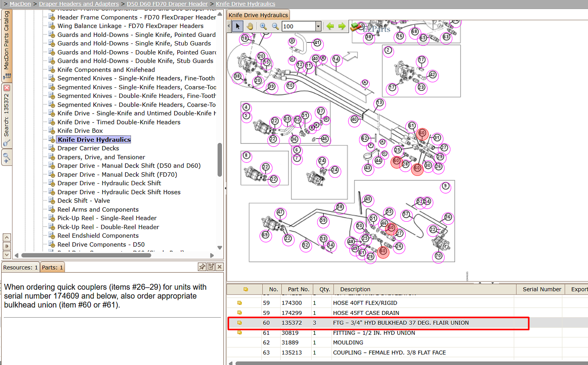Screen dimensions: 588x365
Task: Select the HOSE 40FT FLEX/RIGID row
Action: click(408, 303)
